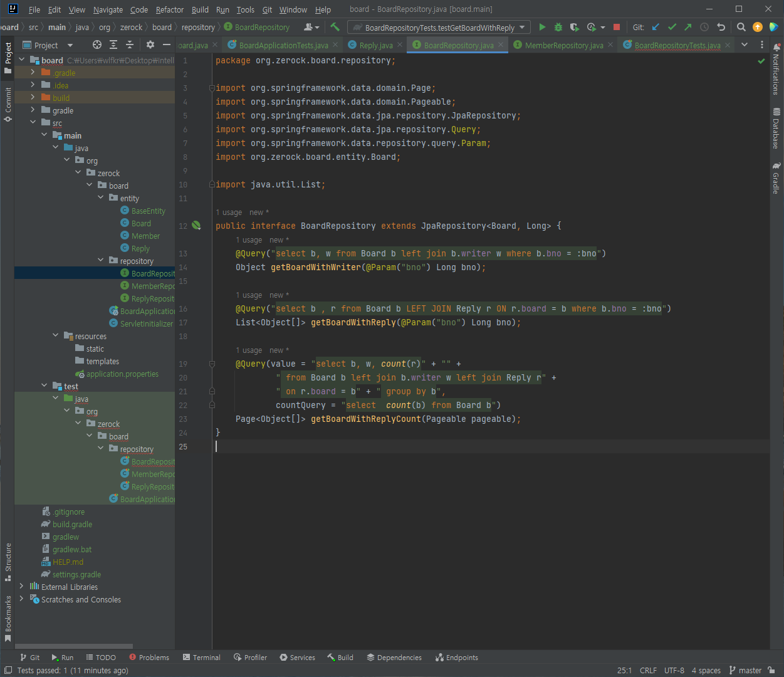Click the repository breadcrumb in navigation bar
This screenshot has height=677, width=784.
click(198, 27)
